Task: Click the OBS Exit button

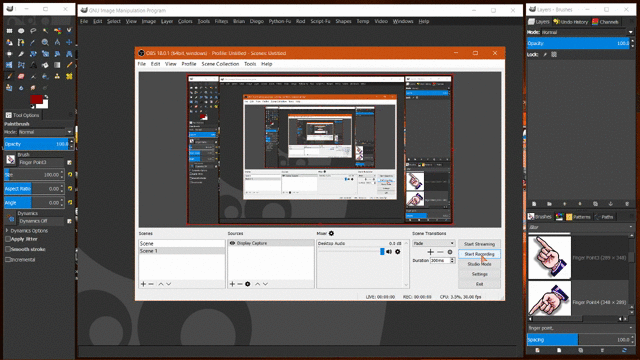Action: pos(479,284)
